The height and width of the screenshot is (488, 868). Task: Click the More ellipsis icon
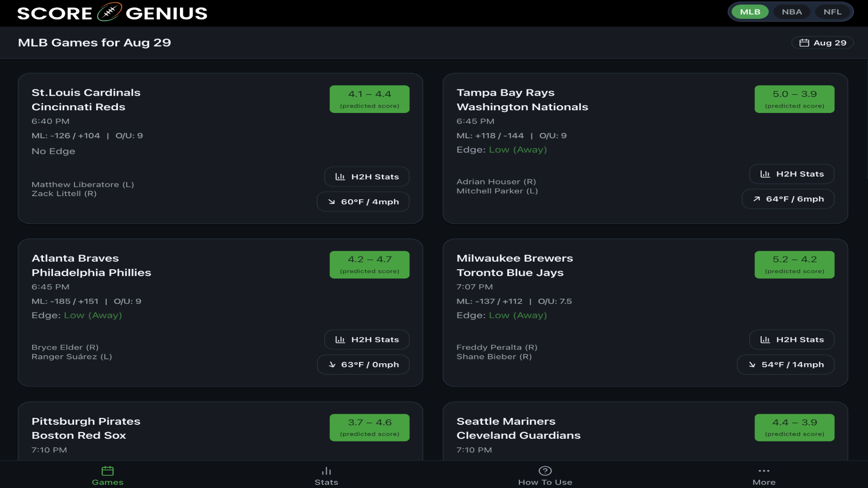click(764, 470)
